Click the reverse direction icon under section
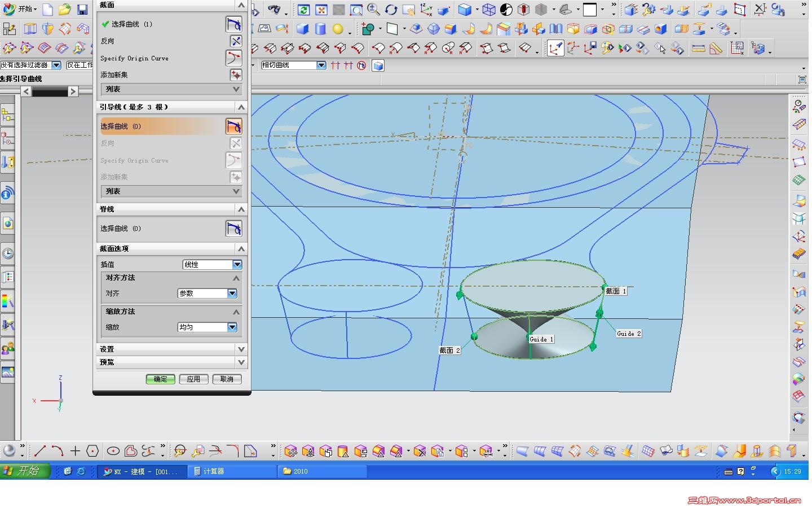 235,41
